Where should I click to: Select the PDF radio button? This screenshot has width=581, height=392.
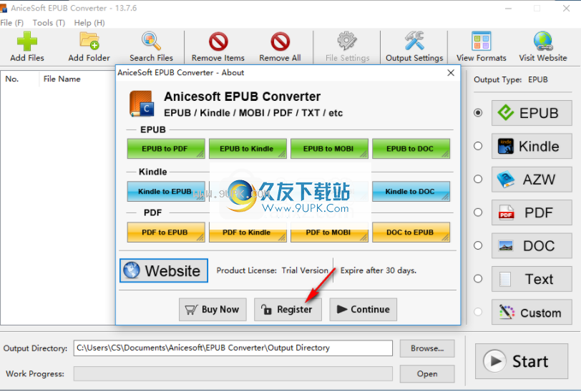point(478,212)
